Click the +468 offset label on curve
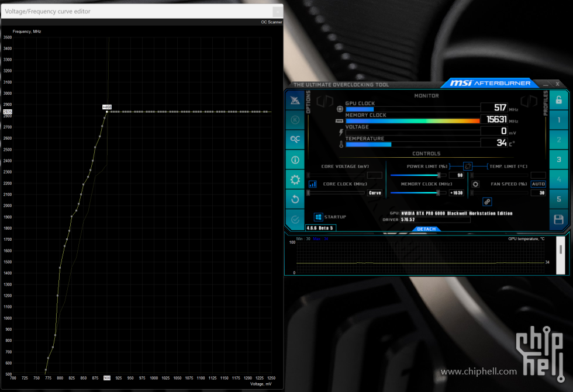Image resolution: width=573 pixels, height=392 pixels. 106,107
